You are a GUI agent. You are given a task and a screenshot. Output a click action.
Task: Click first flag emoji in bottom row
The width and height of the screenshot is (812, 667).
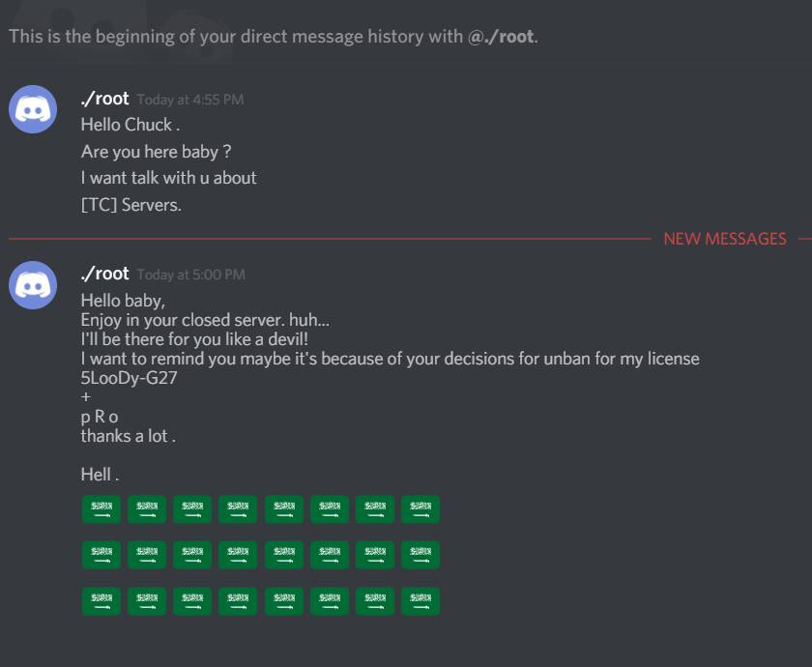(x=101, y=600)
